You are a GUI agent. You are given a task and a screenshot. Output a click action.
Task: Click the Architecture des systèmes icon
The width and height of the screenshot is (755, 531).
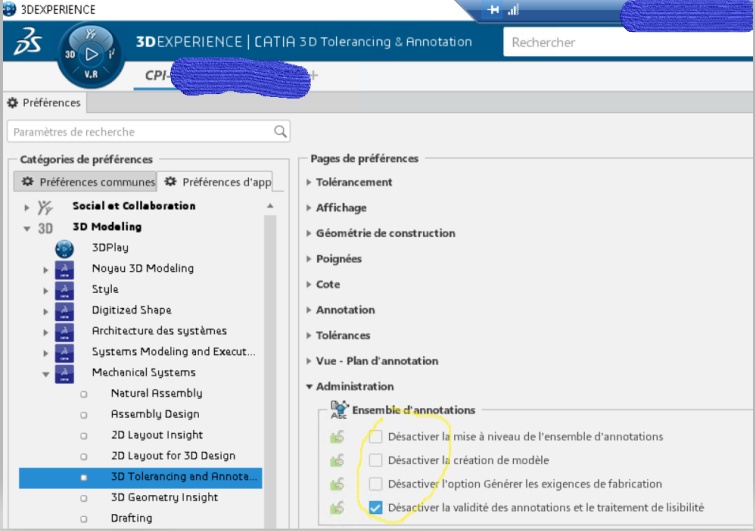click(65, 332)
